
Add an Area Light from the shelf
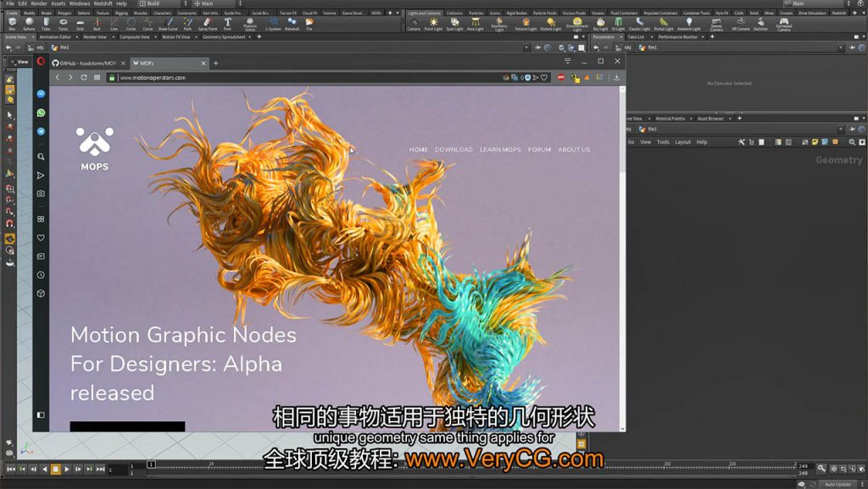tap(475, 24)
